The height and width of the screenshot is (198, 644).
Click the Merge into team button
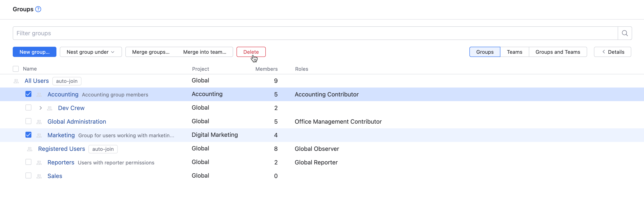[x=204, y=52]
